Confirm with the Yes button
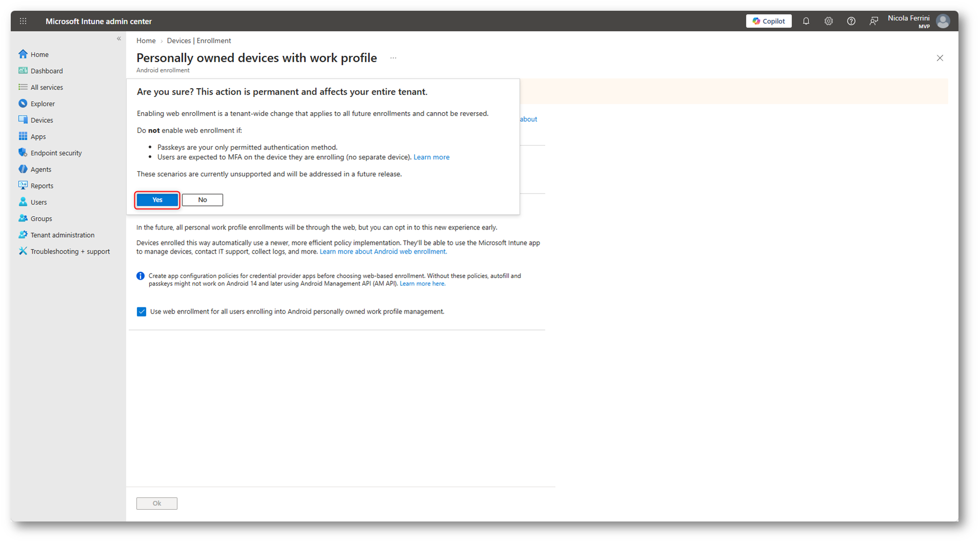The image size is (980, 543). [157, 200]
